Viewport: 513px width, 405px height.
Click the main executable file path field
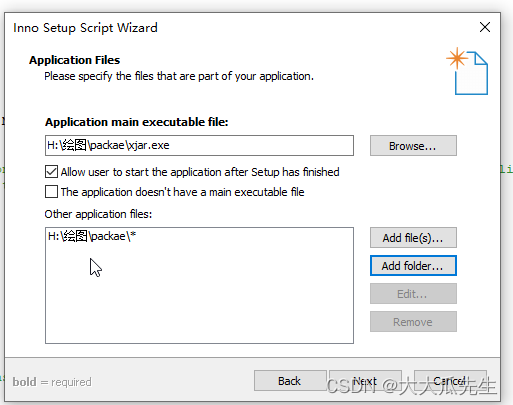point(199,145)
